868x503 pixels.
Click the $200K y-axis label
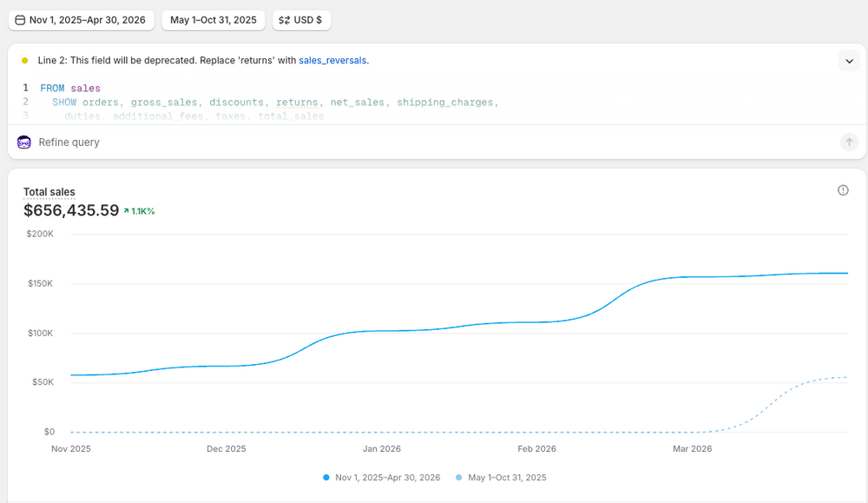point(40,234)
